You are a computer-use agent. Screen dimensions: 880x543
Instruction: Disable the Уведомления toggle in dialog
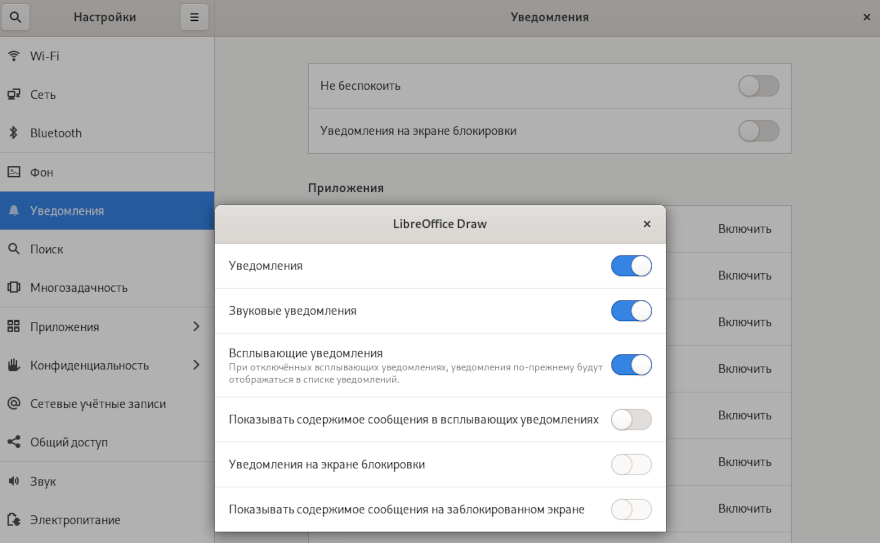click(631, 266)
